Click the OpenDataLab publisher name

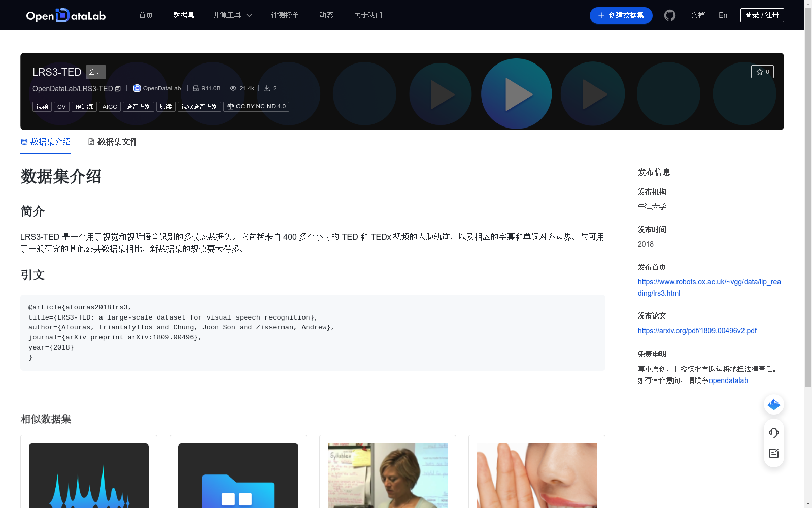[x=162, y=88]
